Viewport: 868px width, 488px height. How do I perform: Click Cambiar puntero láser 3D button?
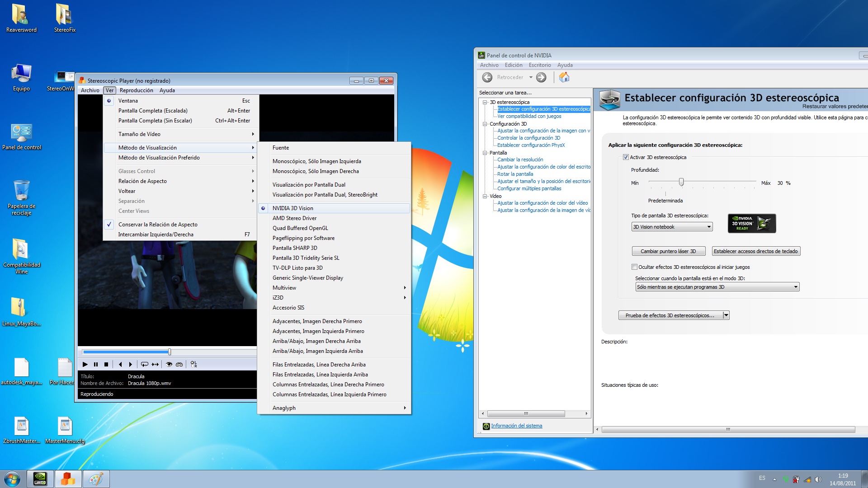click(x=668, y=251)
